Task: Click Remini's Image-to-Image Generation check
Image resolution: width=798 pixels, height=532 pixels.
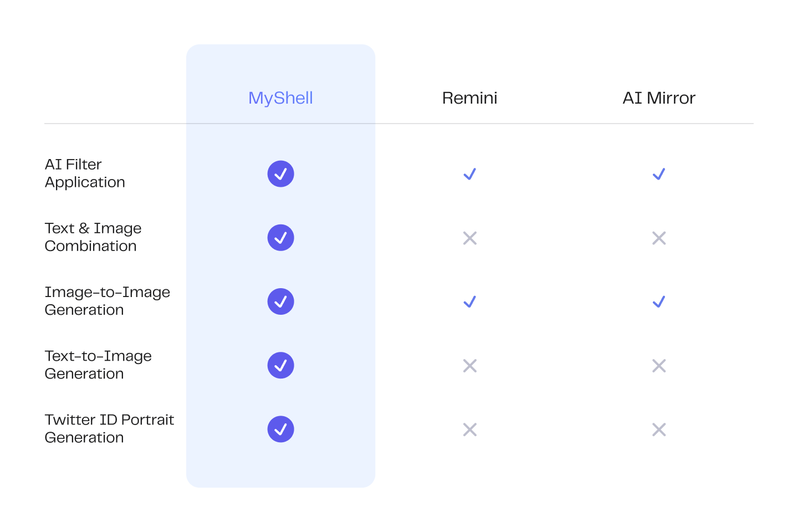Action: coord(469,301)
